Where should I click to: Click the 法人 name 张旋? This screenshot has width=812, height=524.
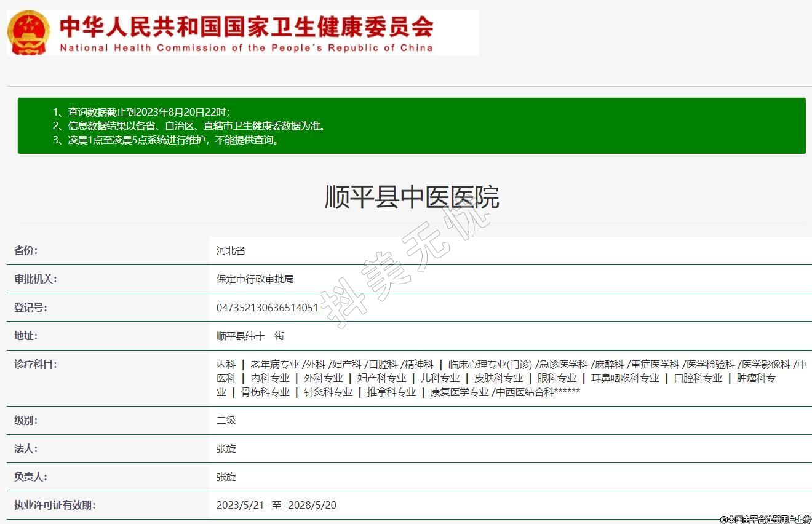[x=226, y=448]
